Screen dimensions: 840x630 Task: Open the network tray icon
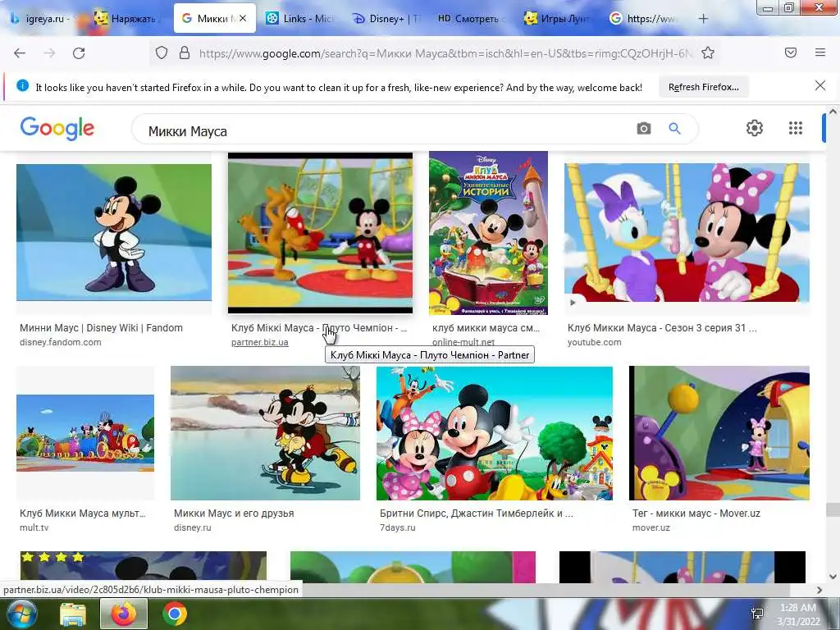tap(757, 614)
